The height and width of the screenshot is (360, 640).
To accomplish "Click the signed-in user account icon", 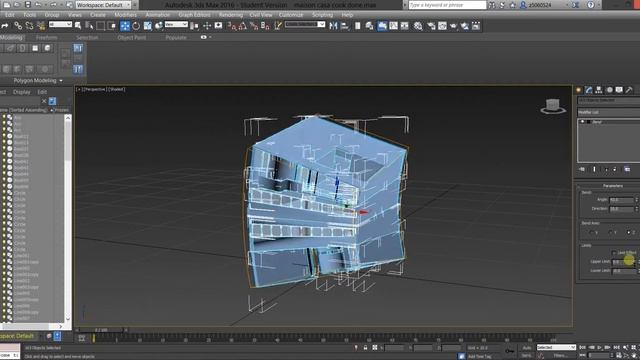I will pyautogui.click(x=523, y=5).
